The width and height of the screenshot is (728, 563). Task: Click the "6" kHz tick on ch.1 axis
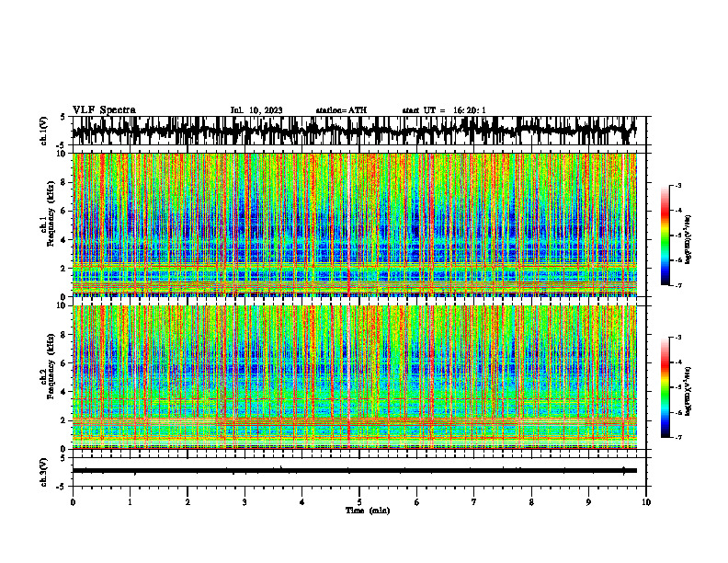pos(64,211)
